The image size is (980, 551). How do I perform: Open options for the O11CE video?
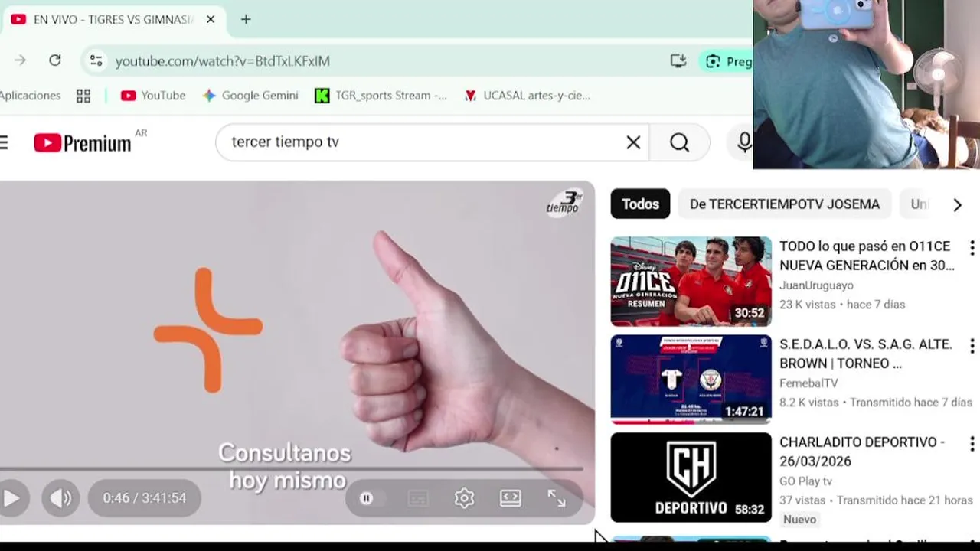coord(972,248)
